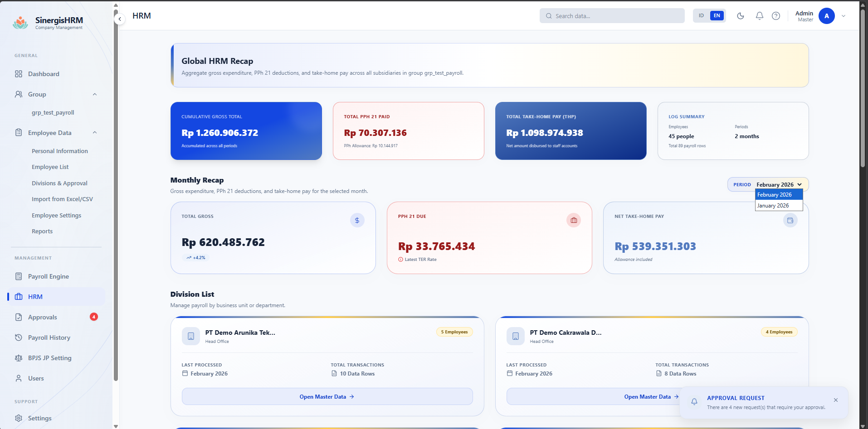Click PT Demo Arunika building icon
This screenshot has width=868, height=429.
pos(191,336)
